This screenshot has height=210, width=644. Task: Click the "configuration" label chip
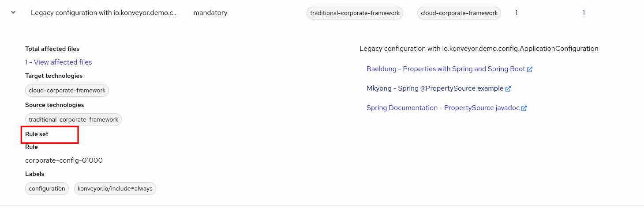coord(47,189)
